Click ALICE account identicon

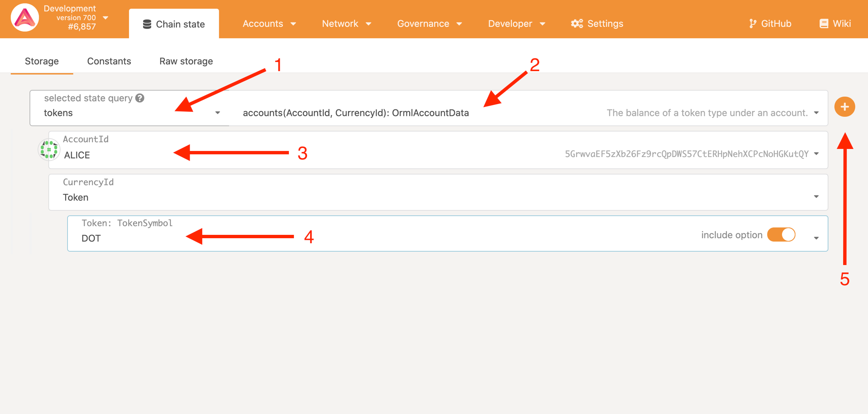pyautogui.click(x=49, y=150)
